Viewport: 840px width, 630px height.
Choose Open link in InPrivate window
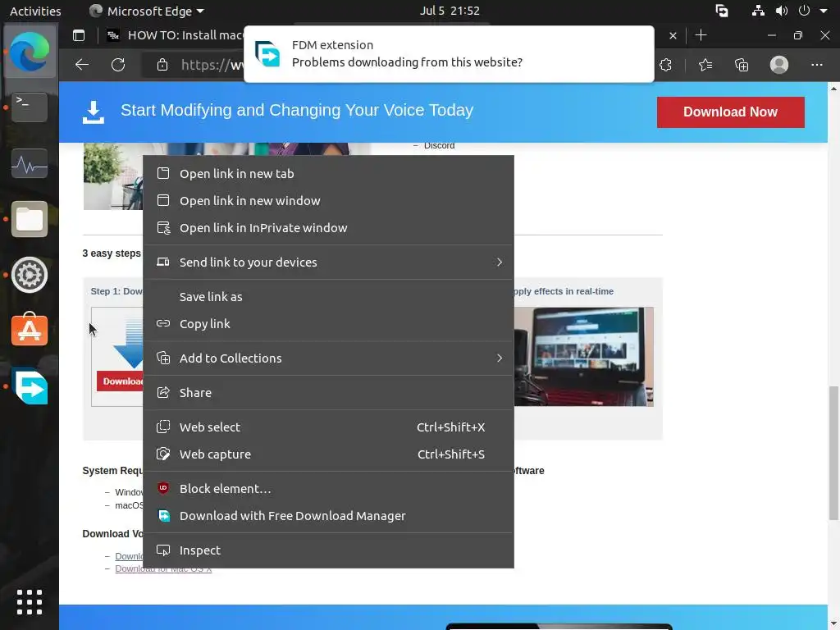pyautogui.click(x=328, y=228)
